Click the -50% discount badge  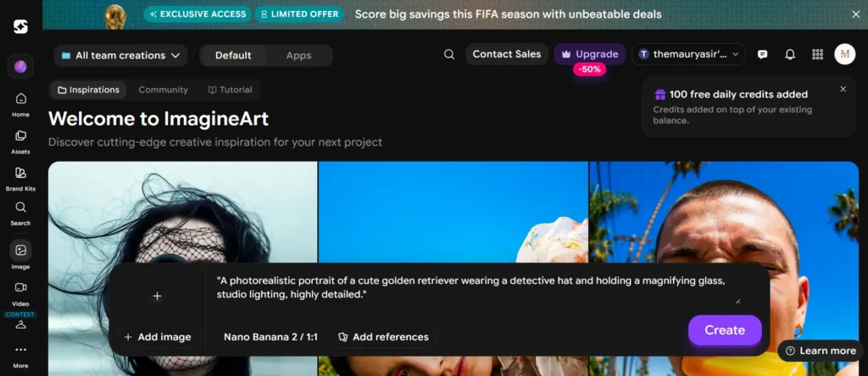click(x=590, y=69)
